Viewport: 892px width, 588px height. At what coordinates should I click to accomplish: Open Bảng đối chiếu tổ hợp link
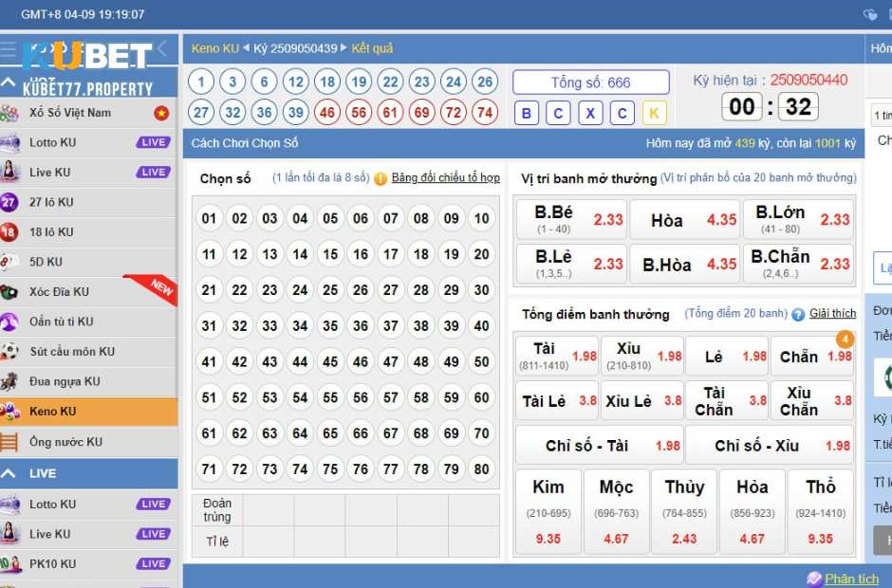pos(445,178)
